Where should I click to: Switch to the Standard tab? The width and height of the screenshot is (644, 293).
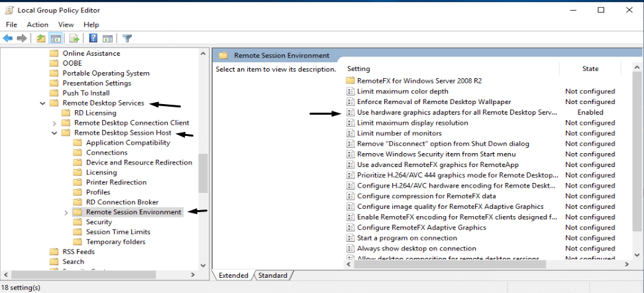pos(272,275)
